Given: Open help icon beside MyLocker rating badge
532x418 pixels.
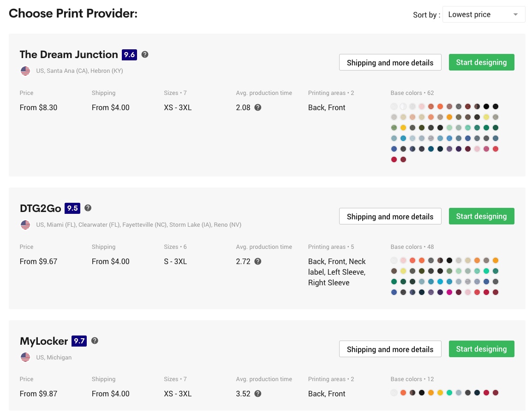Looking at the screenshot, I should 95,341.
